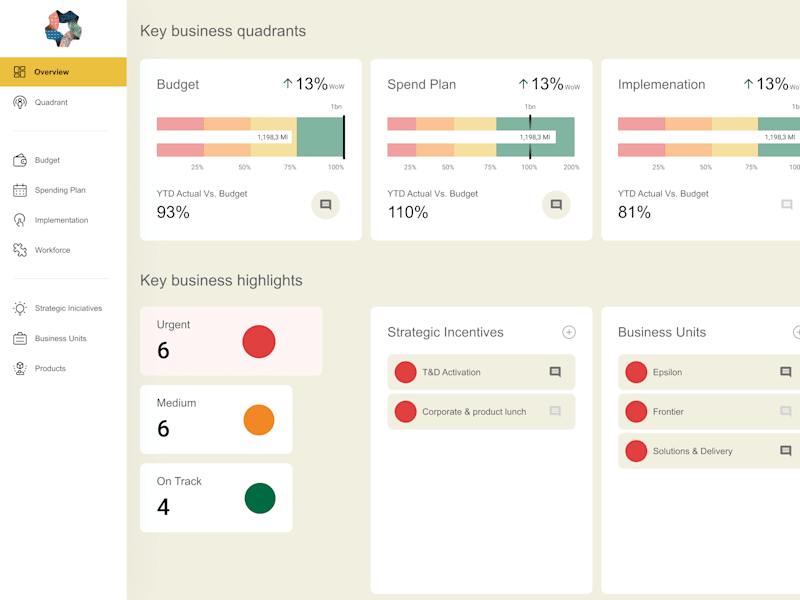The height and width of the screenshot is (600, 800).
Task: Click the Business Units panel title
Action: [662, 332]
